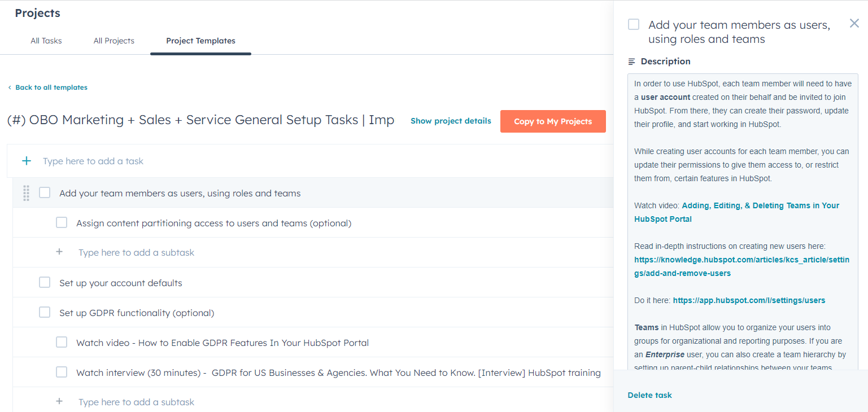Check the task checkbox in the detail panel header
The height and width of the screenshot is (412, 868).
[634, 24]
